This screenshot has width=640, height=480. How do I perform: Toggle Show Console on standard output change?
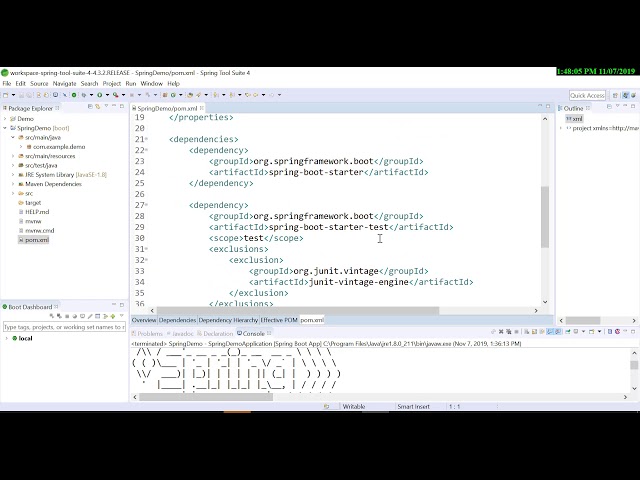(x=550, y=331)
